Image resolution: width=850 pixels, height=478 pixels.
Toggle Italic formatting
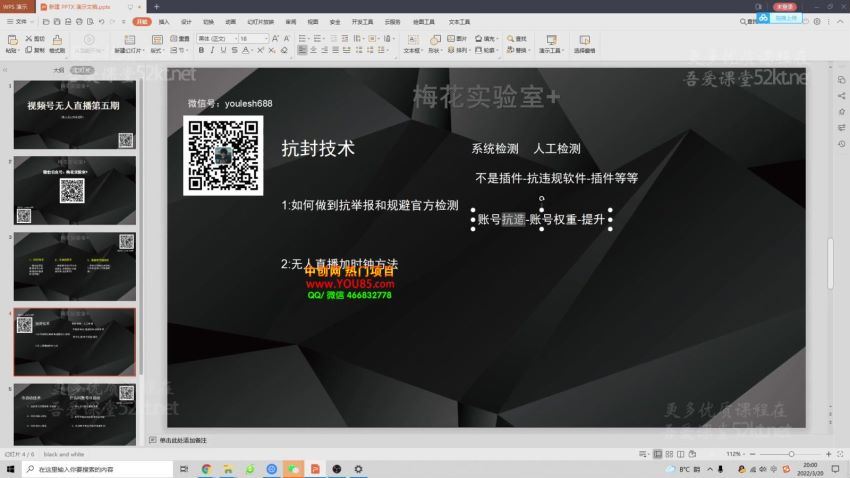point(212,50)
